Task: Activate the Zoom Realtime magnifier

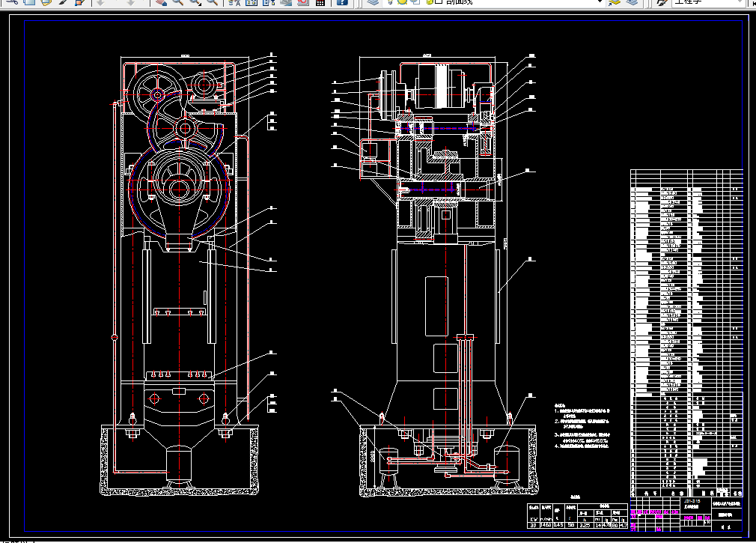Action: tap(178, 1)
